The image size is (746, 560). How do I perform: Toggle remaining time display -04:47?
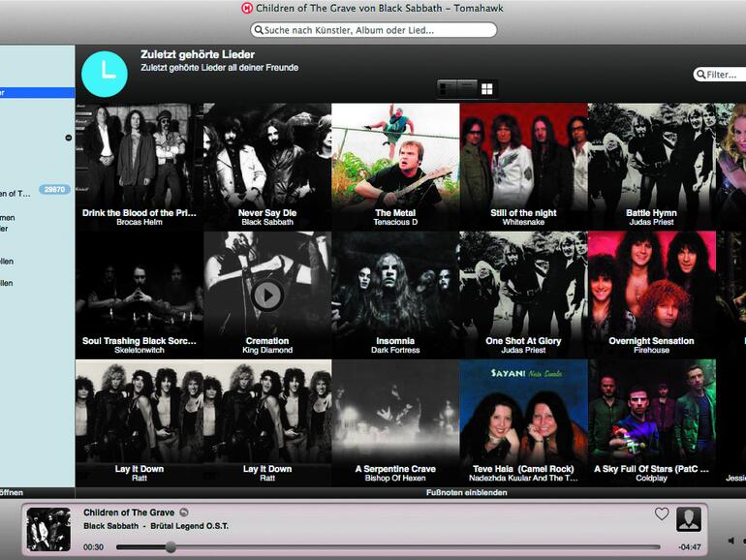[x=690, y=547]
